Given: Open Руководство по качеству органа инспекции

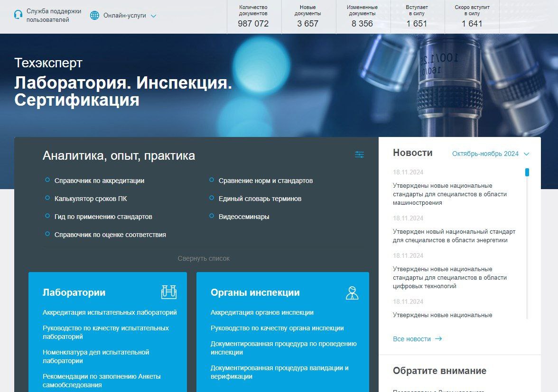Looking at the screenshot, I should 277,328.
